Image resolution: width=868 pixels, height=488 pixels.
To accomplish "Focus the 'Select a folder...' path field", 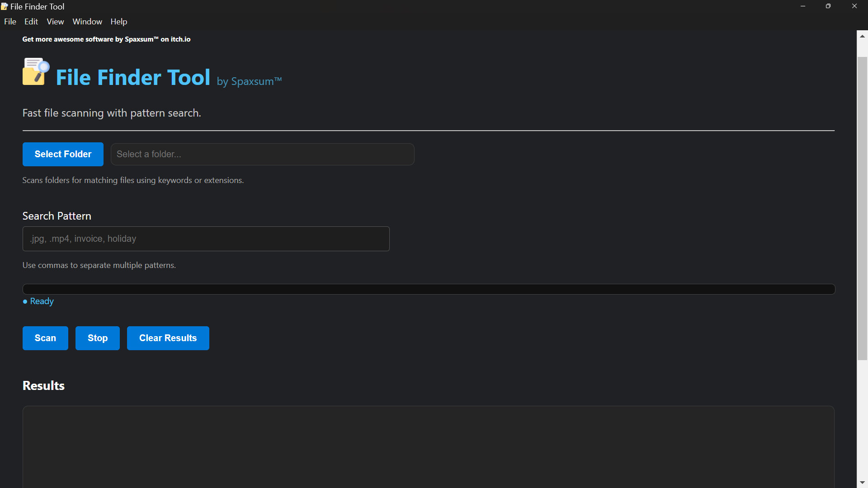I will pos(263,154).
